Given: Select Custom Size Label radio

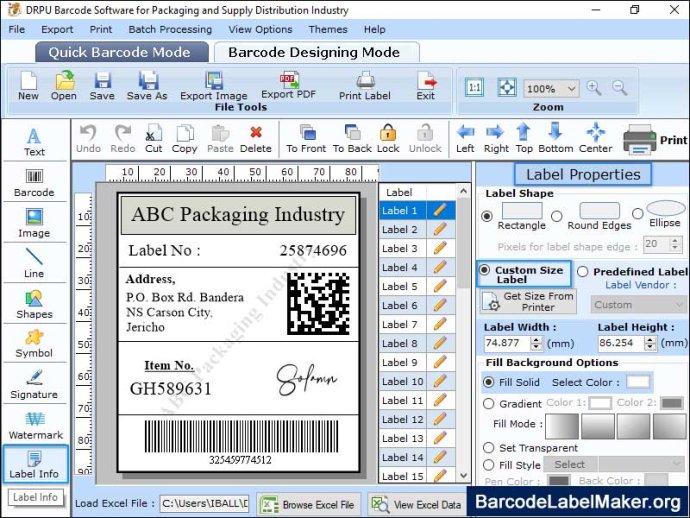Looking at the screenshot, I should click(484, 270).
